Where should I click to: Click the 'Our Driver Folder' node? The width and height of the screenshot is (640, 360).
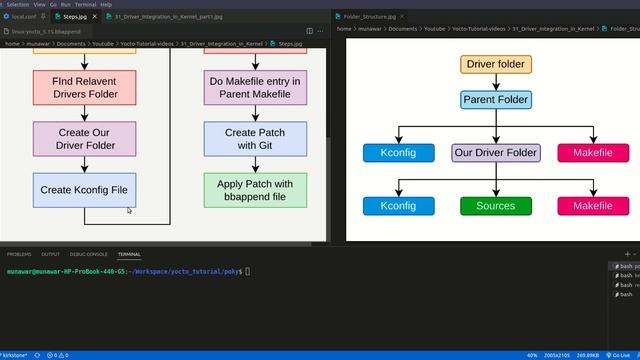[496, 153]
